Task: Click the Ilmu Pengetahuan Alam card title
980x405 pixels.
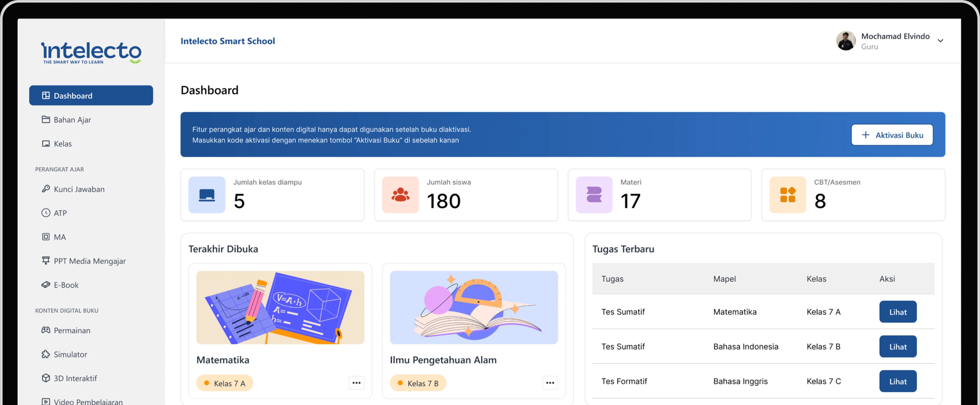Action: (x=443, y=360)
